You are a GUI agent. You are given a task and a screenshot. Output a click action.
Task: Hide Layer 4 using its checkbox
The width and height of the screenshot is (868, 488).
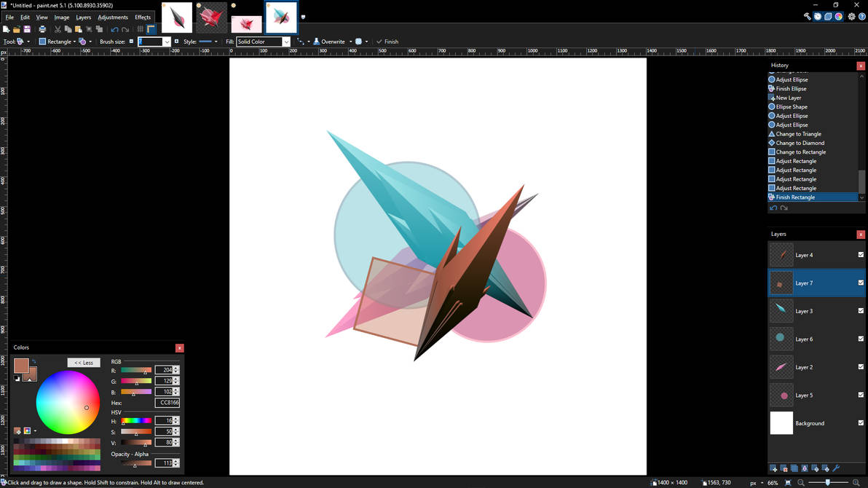pyautogui.click(x=861, y=255)
